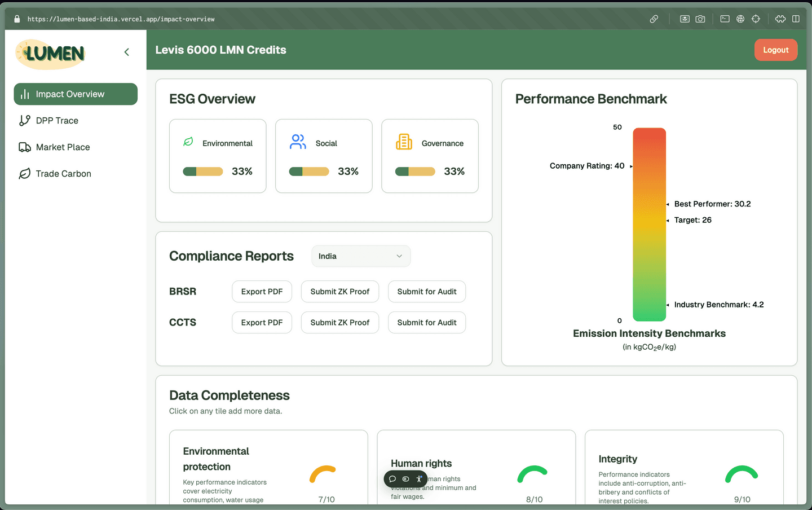
Task: Open the terminal console icon
Action: [x=725, y=19]
